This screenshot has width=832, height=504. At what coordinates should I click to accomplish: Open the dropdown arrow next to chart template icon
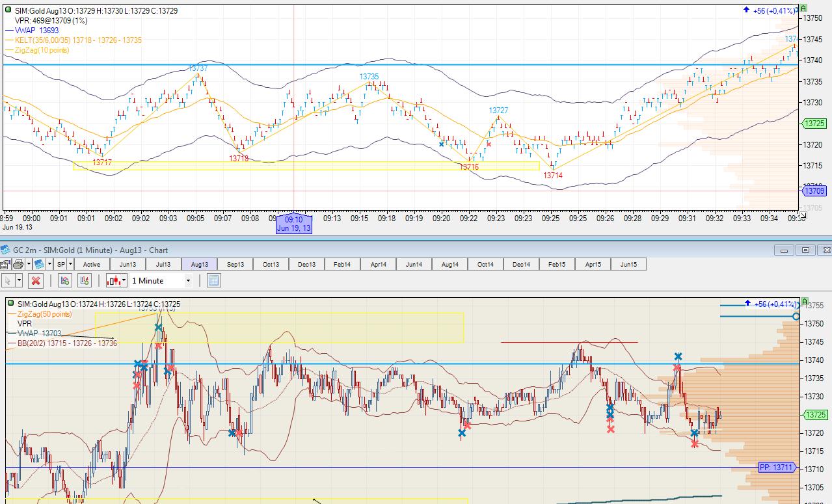(49, 264)
